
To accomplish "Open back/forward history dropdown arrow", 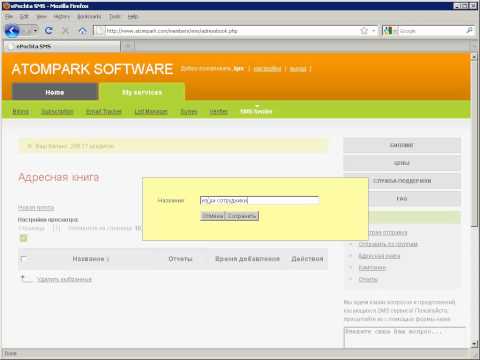I will (x=35, y=31).
